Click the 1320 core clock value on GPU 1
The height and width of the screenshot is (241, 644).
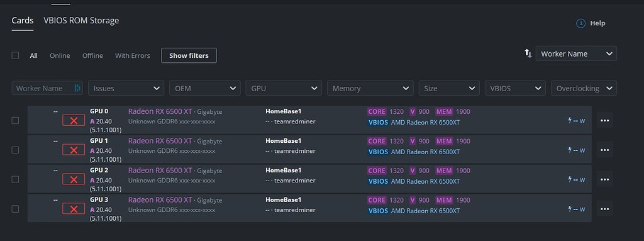(x=396, y=141)
